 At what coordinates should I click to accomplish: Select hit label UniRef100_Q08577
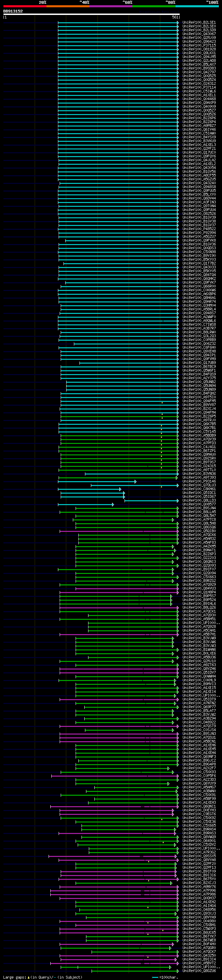(199, 504)
